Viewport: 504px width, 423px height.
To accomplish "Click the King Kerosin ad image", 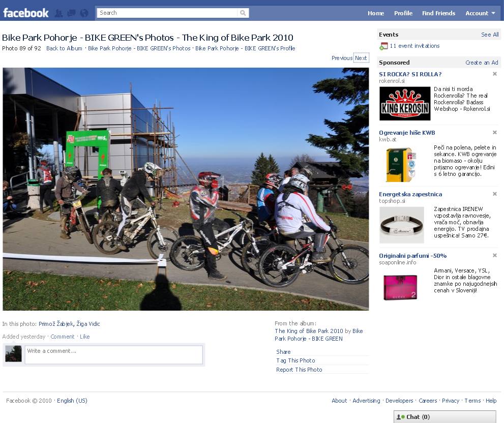I will point(405,104).
